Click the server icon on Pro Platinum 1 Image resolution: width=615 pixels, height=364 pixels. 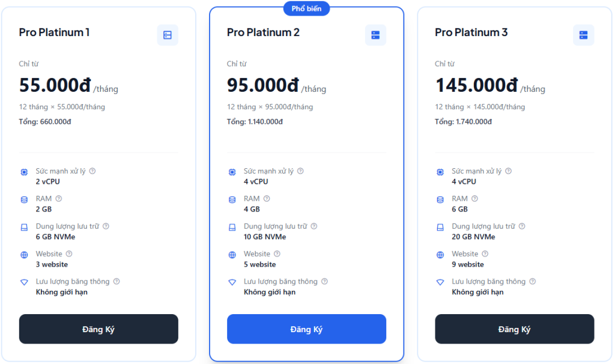click(168, 35)
